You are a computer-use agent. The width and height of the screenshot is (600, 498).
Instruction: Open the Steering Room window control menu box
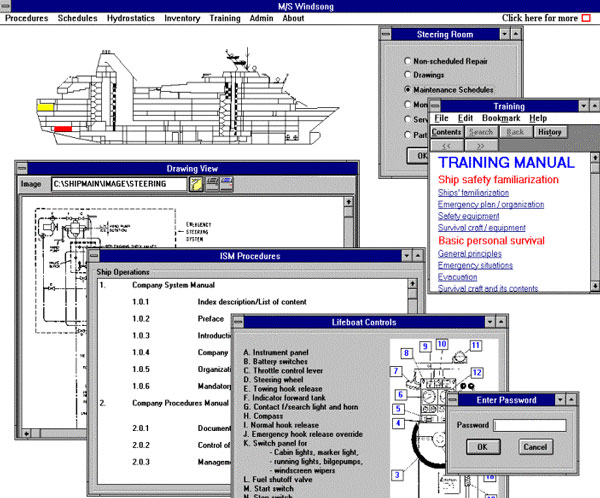click(x=386, y=34)
